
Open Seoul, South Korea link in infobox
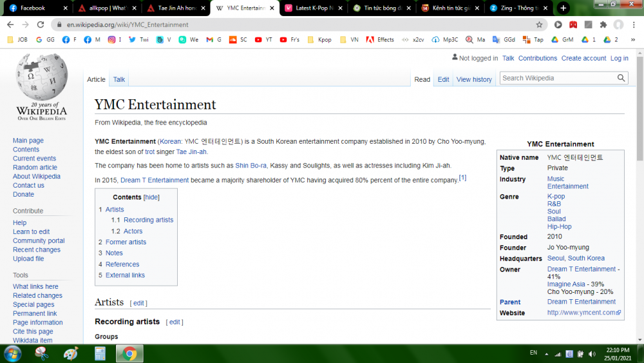pyautogui.click(x=576, y=258)
